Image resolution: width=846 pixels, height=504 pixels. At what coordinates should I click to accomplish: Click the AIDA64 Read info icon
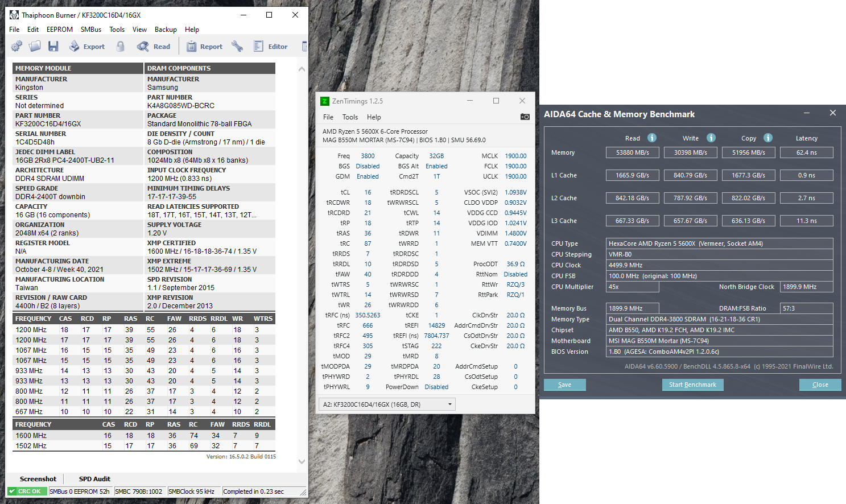tap(652, 138)
